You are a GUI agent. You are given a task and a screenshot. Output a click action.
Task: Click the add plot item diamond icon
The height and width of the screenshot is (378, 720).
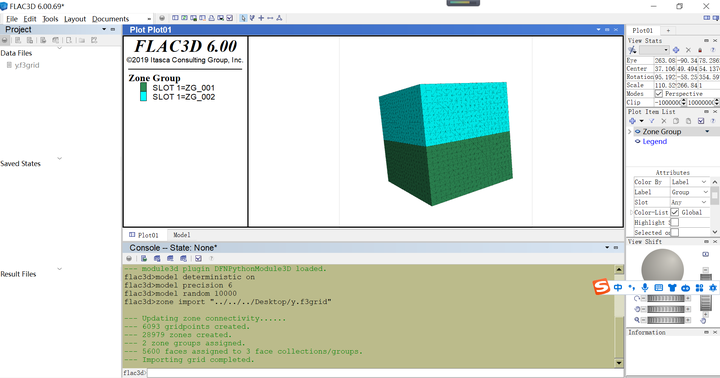[x=632, y=121]
